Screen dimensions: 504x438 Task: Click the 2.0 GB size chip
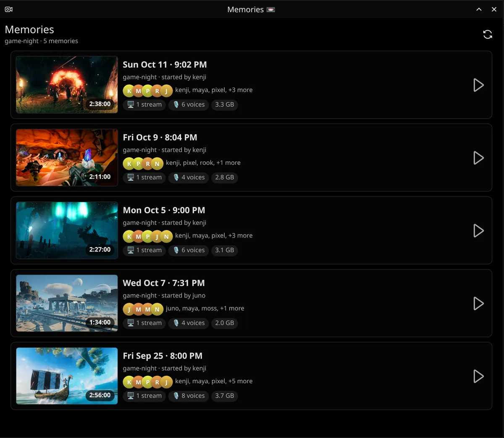[225, 323]
